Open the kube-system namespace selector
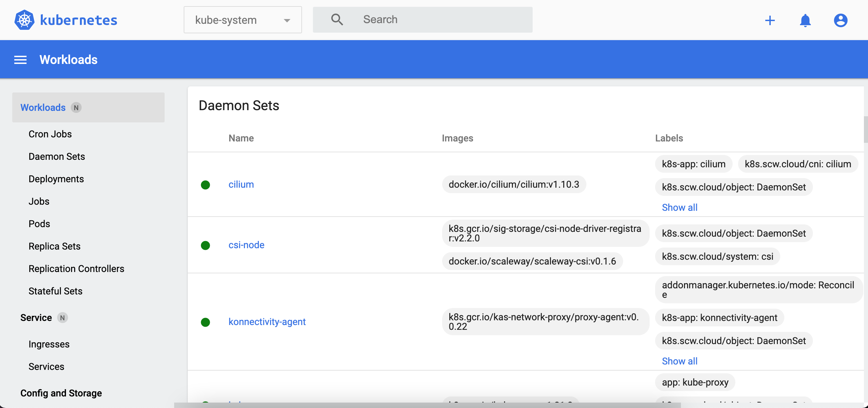Screen dimensions: 868x408 click(x=242, y=20)
